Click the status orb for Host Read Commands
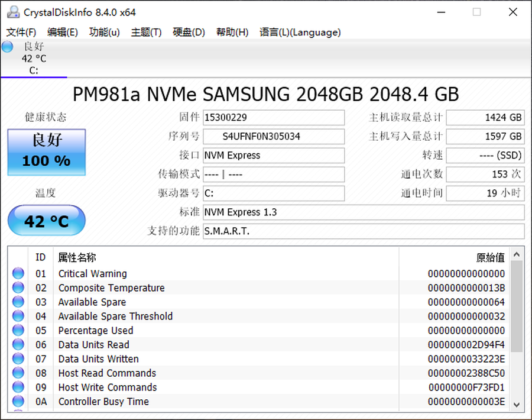The width and height of the screenshot is (532, 420). (x=18, y=373)
